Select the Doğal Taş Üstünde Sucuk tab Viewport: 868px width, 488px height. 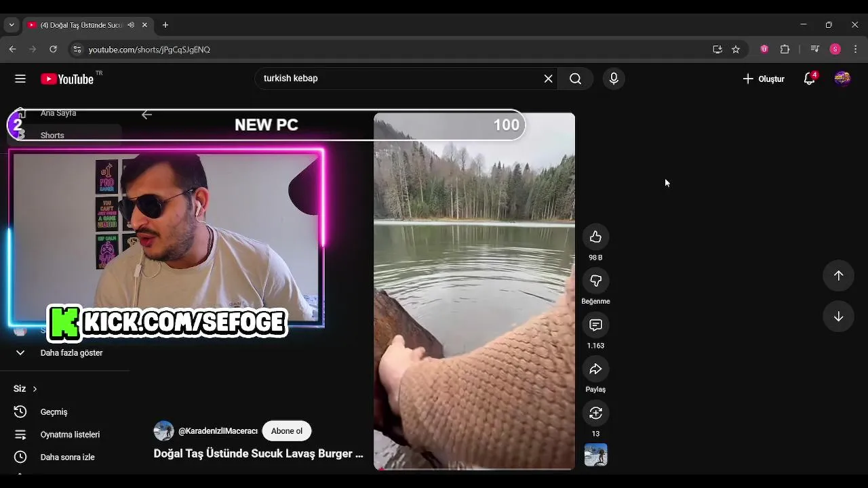click(81, 25)
